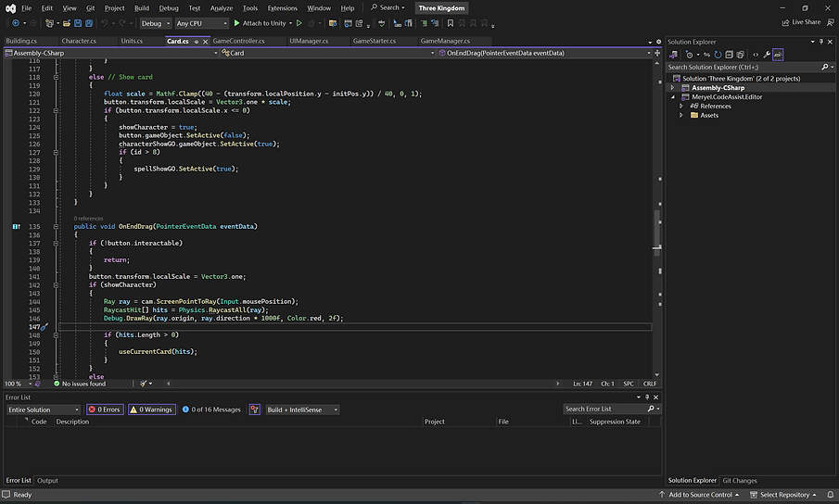Pin the Card.cs tab
This screenshot has width=839, height=504.
[x=197, y=41]
